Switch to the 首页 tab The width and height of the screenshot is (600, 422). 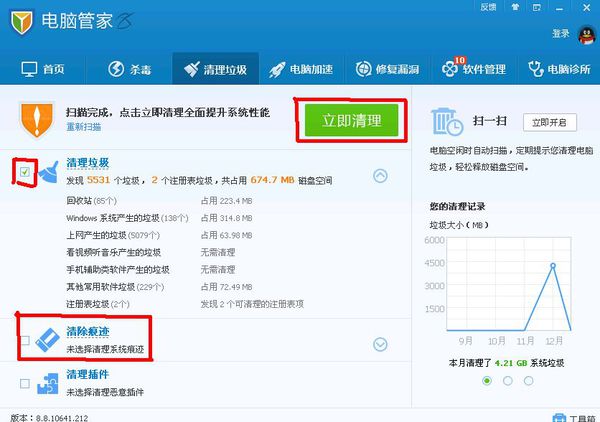click(42, 69)
